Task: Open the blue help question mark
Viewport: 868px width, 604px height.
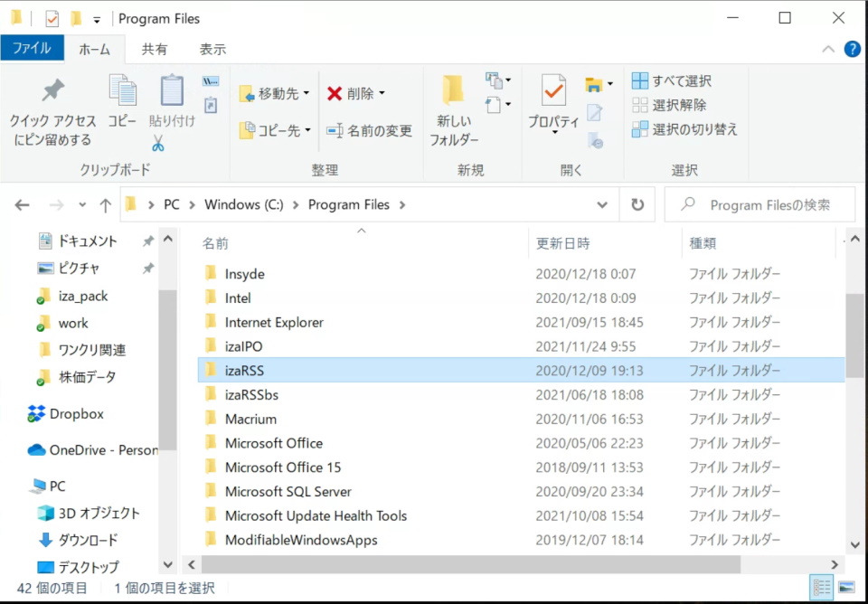Action: coord(852,49)
